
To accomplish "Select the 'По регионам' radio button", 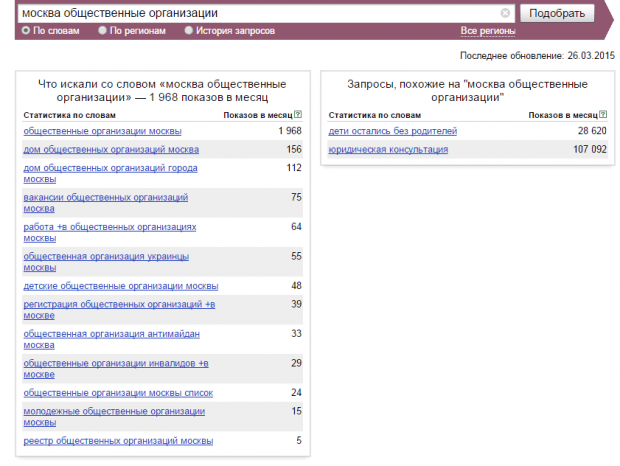I will (x=103, y=31).
